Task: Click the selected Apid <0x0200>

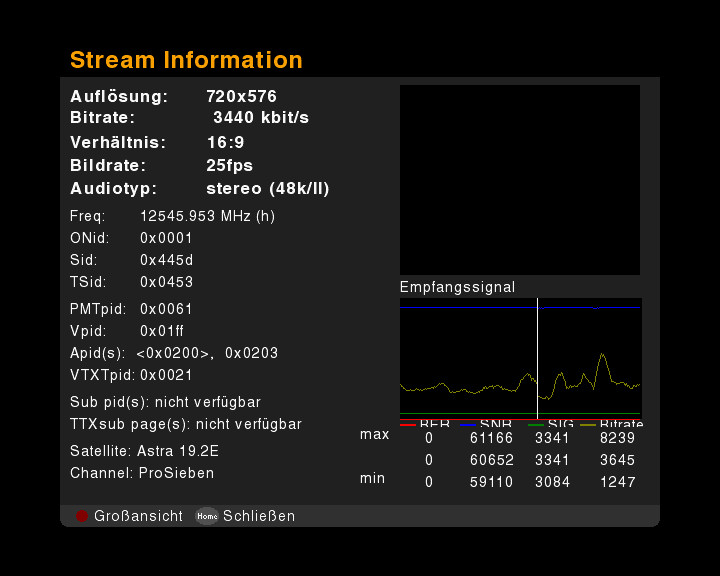Action: pos(173,353)
